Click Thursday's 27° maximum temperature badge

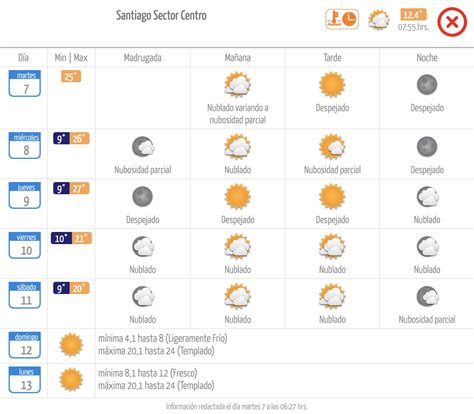pyautogui.click(x=80, y=188)
